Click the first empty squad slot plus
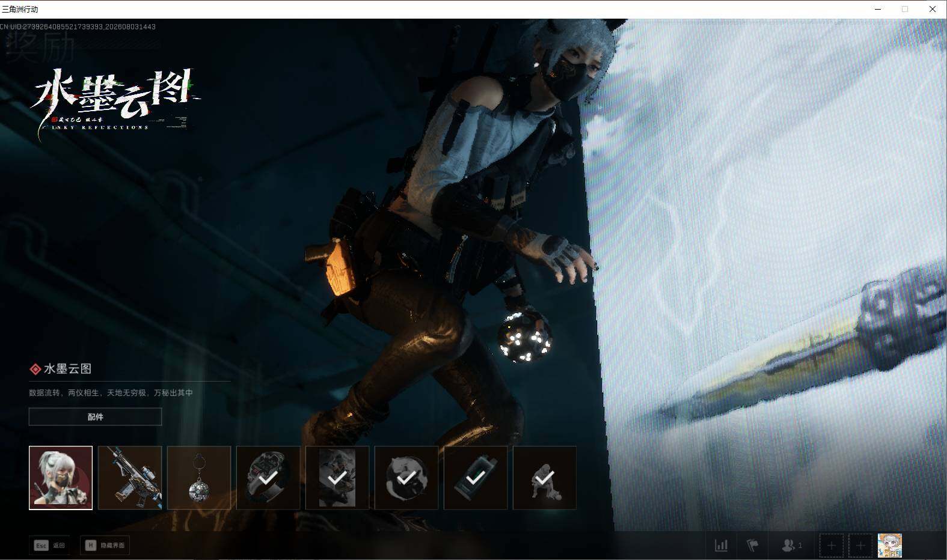This screenshot has width=947, height=560. point(832,546)
